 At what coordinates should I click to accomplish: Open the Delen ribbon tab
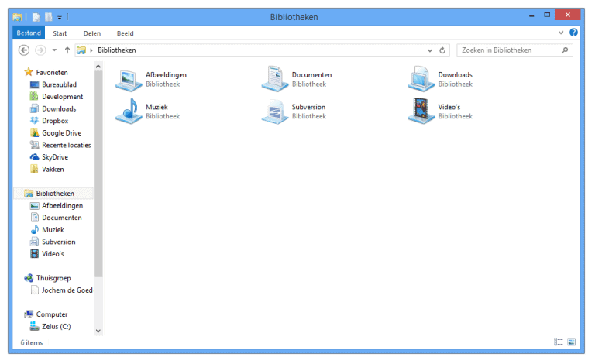(x=92, y=33)
